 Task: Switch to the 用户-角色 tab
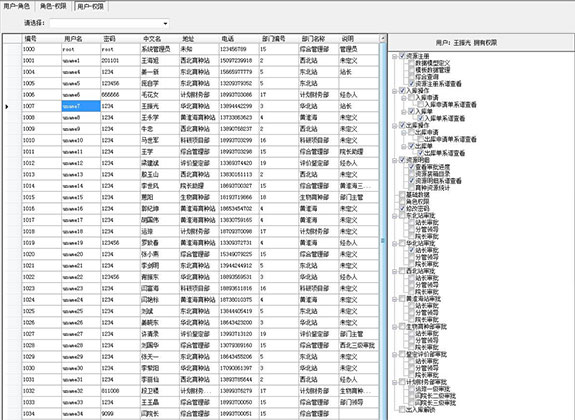[x=17, y=6]
